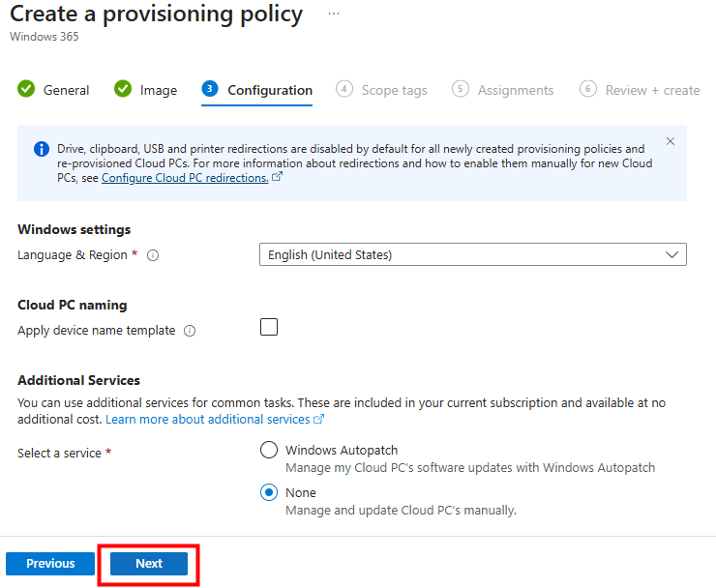Select the Windows Autopatch radio button
The image size is (716, 588).
[x=270, y=450]
